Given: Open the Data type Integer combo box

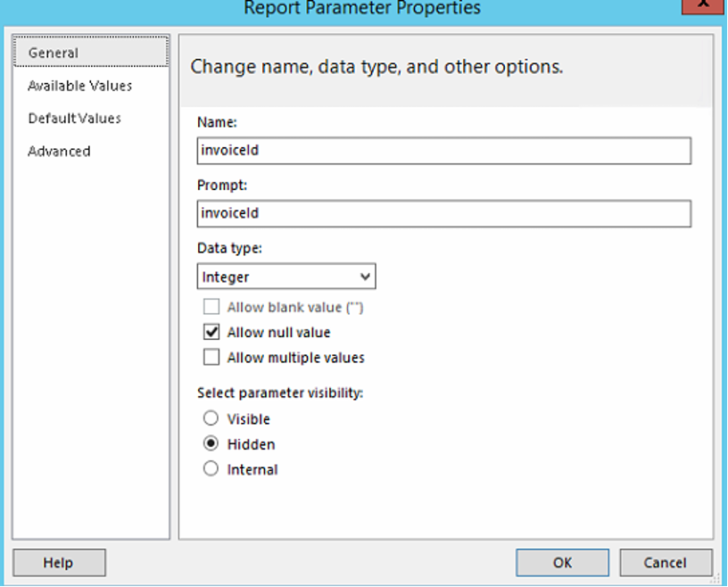Looking at the screenshot, I should 277,277.
